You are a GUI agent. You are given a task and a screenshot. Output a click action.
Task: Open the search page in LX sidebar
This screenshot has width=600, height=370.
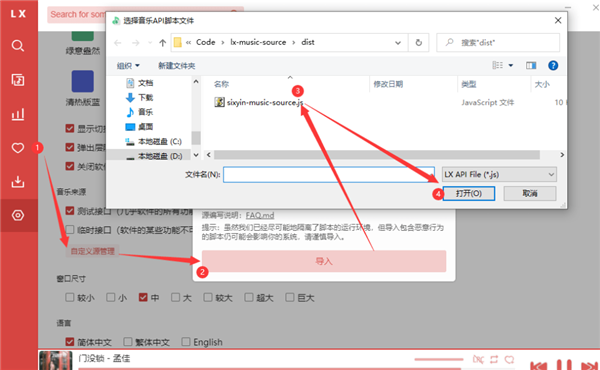tap(18, 46)
